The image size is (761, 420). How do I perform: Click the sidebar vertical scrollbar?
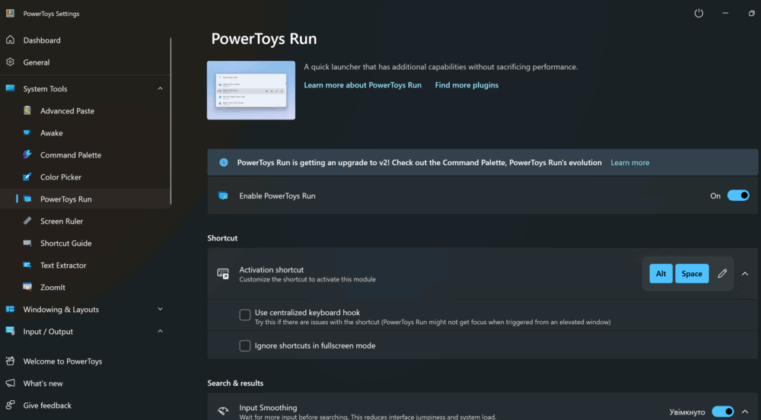[171, 121]
